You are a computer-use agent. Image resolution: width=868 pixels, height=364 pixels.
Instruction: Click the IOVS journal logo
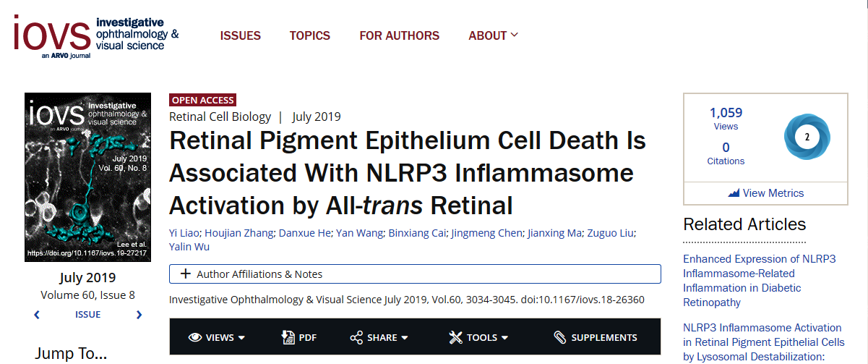point(96,35)
